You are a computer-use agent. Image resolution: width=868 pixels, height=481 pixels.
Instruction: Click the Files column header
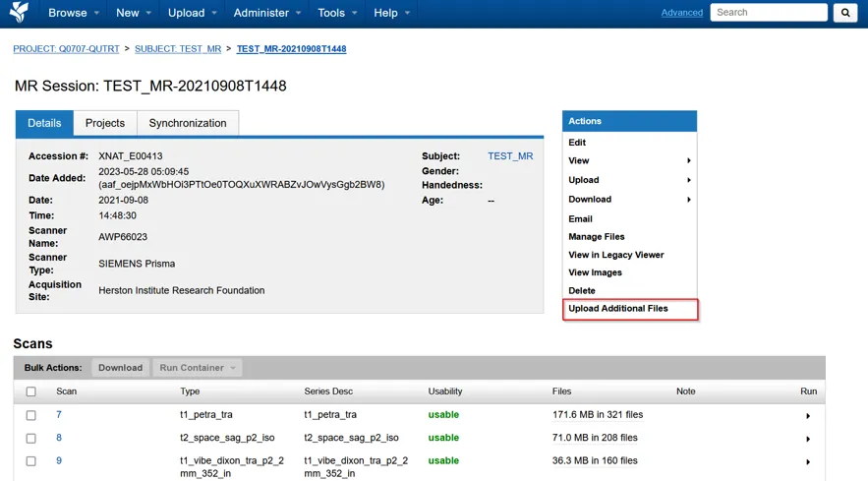coord(561,391)
